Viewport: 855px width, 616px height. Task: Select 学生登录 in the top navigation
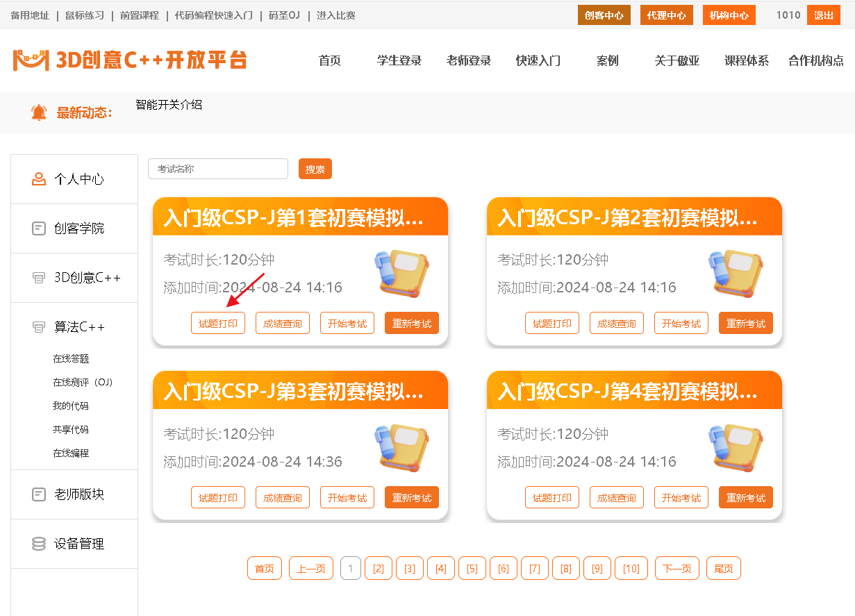click(x=399, y=61)
